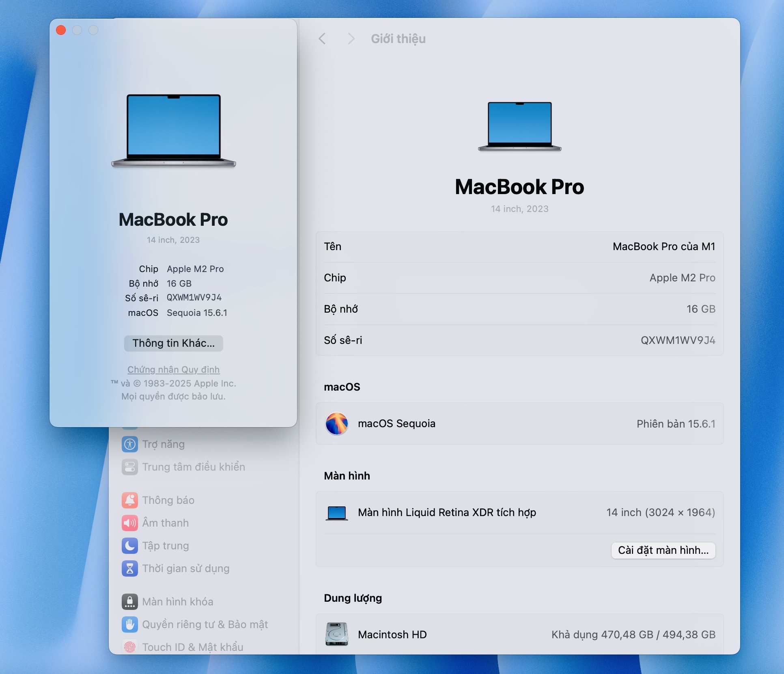This screenshot has height=674, width=784.
Task: Click the Tập trung moon icon
Action: click(x=129, y=546)
